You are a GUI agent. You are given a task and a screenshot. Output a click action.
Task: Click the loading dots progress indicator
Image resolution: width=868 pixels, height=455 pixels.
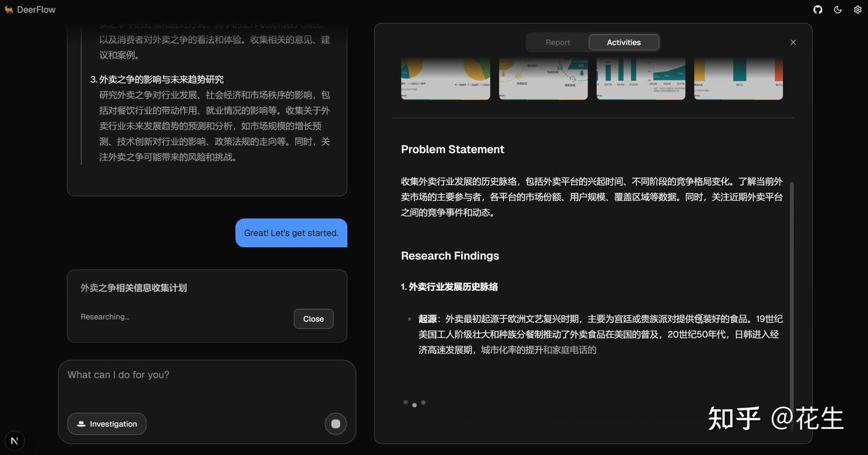[x=413, y=401]
